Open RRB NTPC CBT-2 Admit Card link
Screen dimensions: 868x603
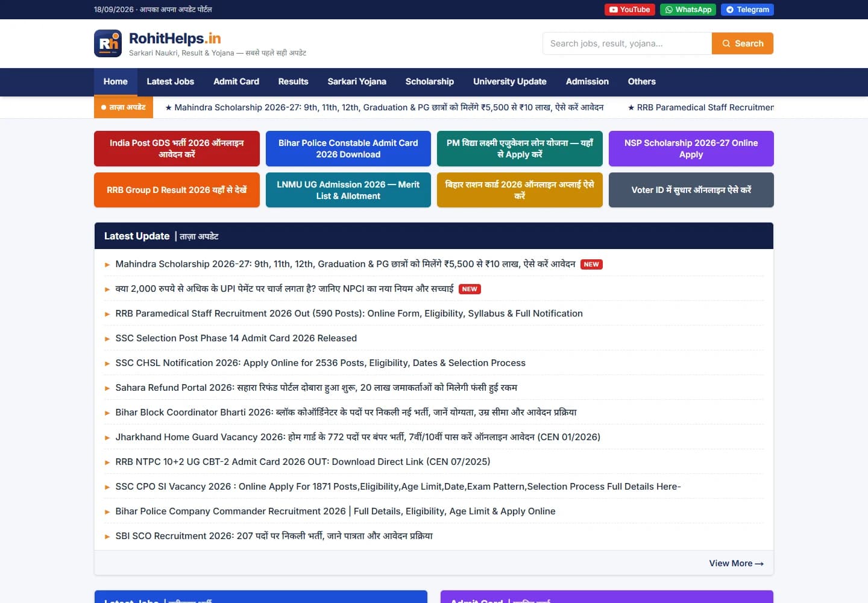point(303,462)
